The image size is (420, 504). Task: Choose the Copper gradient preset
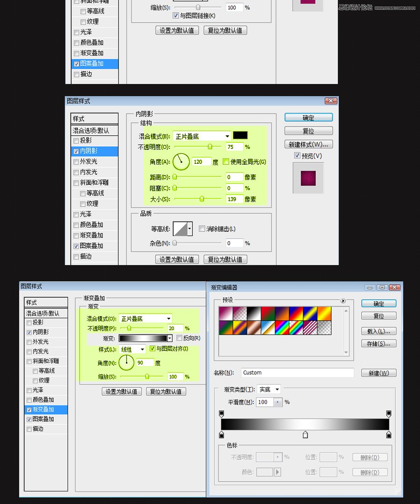[x=254, y=328]
